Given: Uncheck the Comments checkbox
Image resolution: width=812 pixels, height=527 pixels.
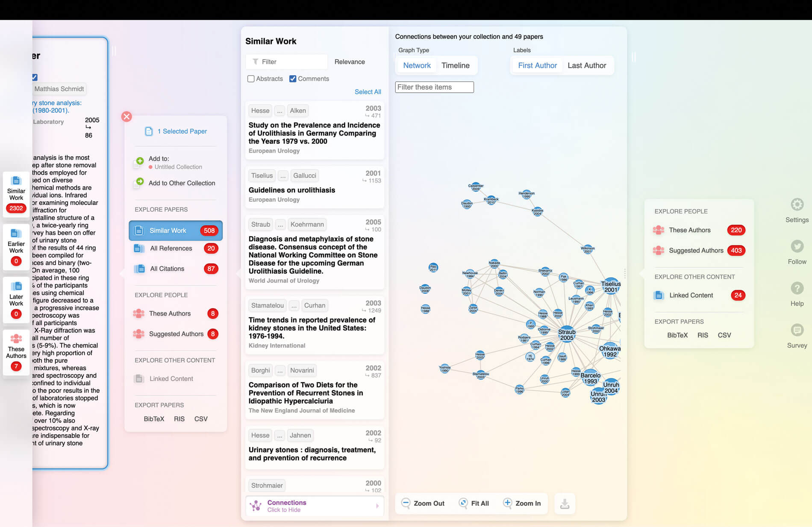Looking at the screenshot, I should 293,79.
